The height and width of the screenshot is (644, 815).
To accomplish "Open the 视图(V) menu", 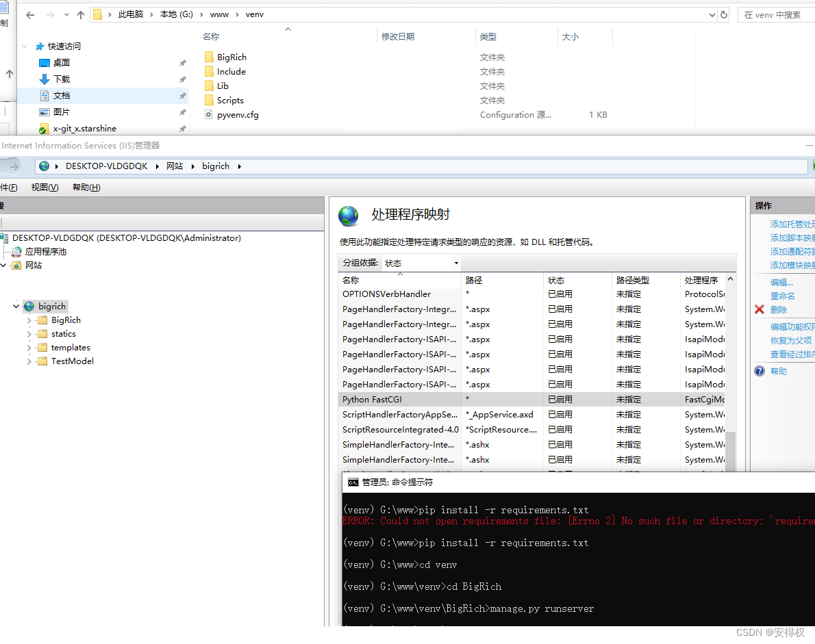I will coord(45,188).
